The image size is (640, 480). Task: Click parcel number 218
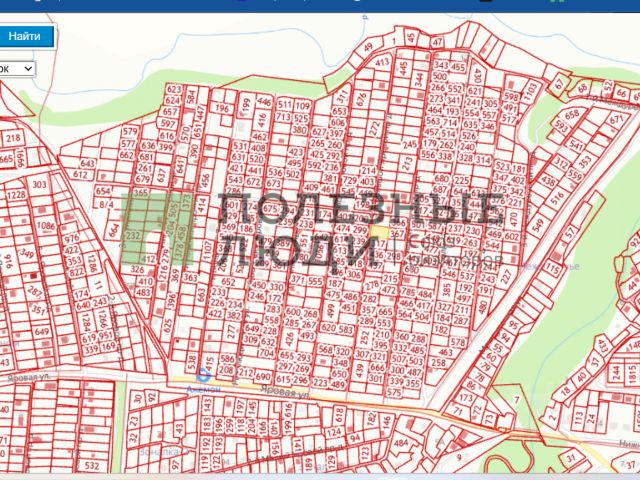coord(13,138)
